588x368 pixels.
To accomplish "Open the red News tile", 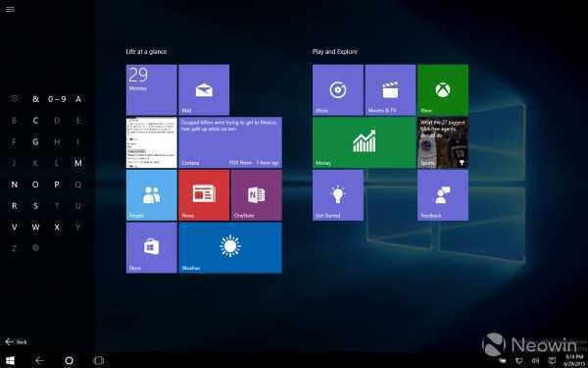I will (204, 195).
